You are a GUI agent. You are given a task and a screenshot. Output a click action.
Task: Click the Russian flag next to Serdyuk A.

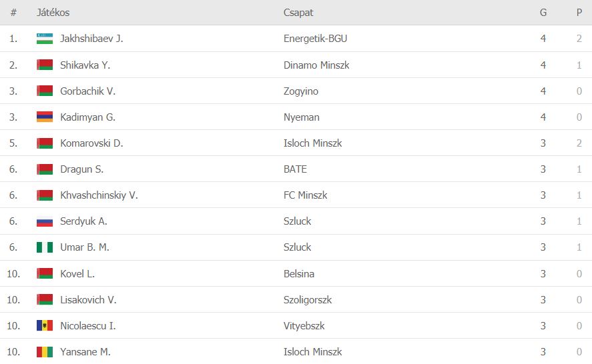click(x=45, y=221)
